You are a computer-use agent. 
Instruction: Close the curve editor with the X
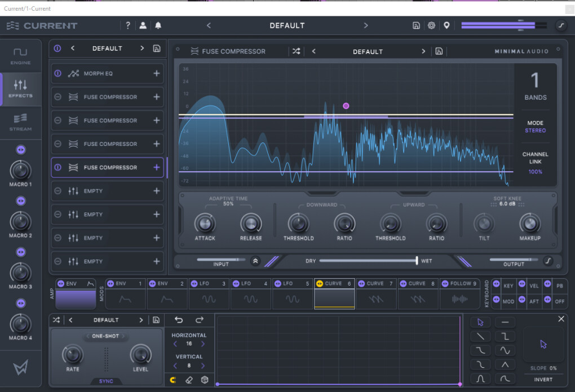561,319
